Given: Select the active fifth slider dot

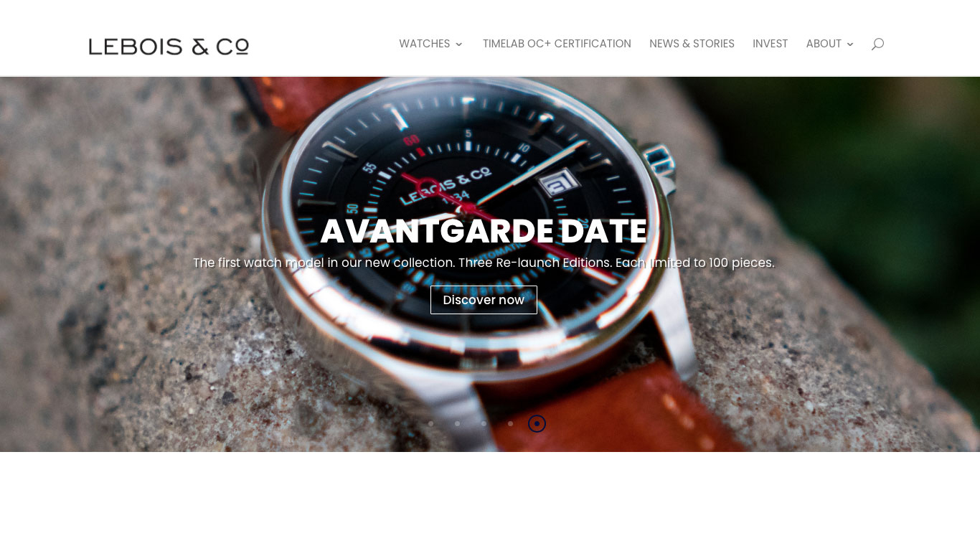Looking at the screenshot, I should click(537, 423).
